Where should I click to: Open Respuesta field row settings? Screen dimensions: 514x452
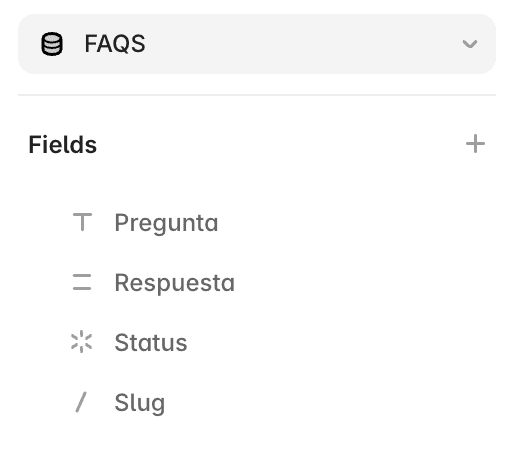(257, 282)
